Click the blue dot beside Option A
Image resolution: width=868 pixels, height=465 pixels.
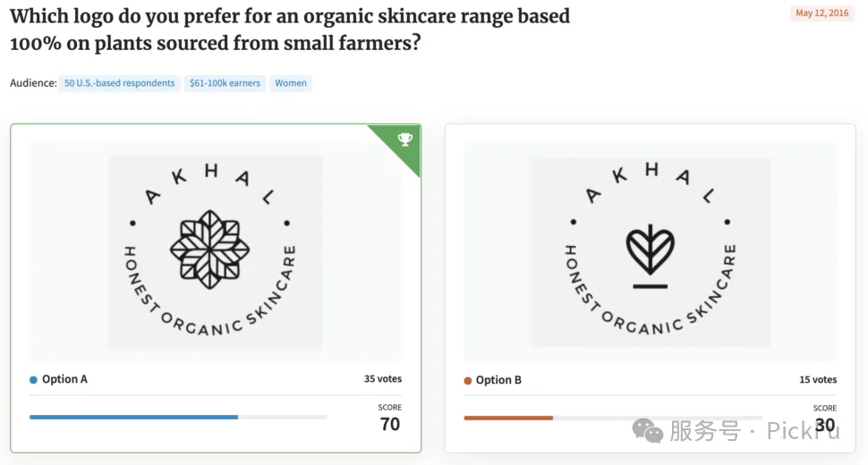click(33, 380)
